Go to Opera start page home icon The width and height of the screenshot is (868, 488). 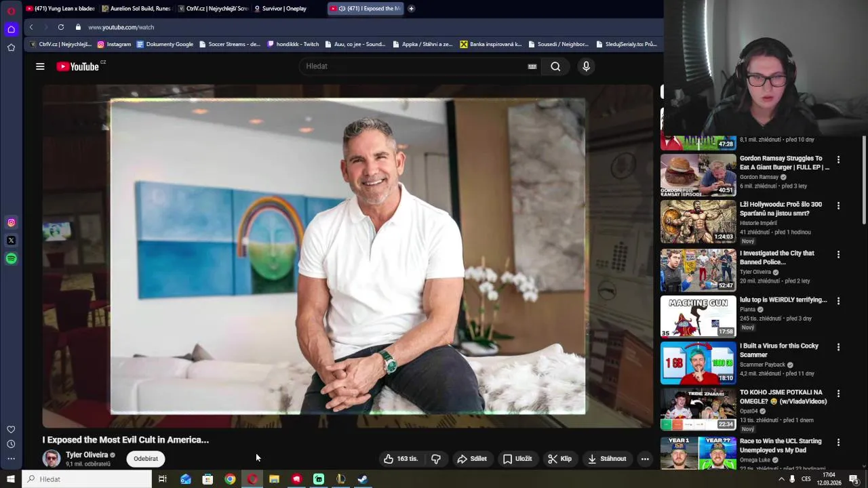click(11, 29)
